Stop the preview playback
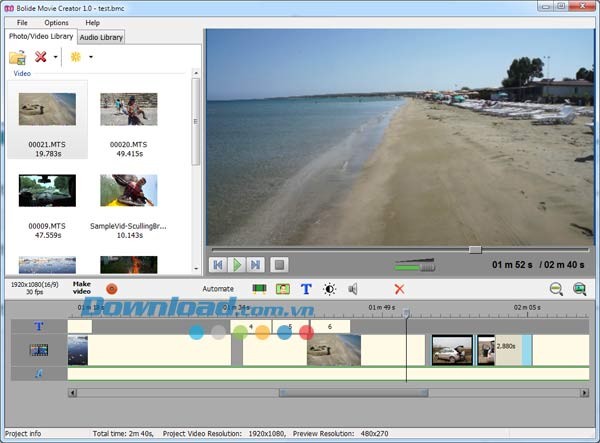Screen dimensions: 600x443 [x=279, y=265]
